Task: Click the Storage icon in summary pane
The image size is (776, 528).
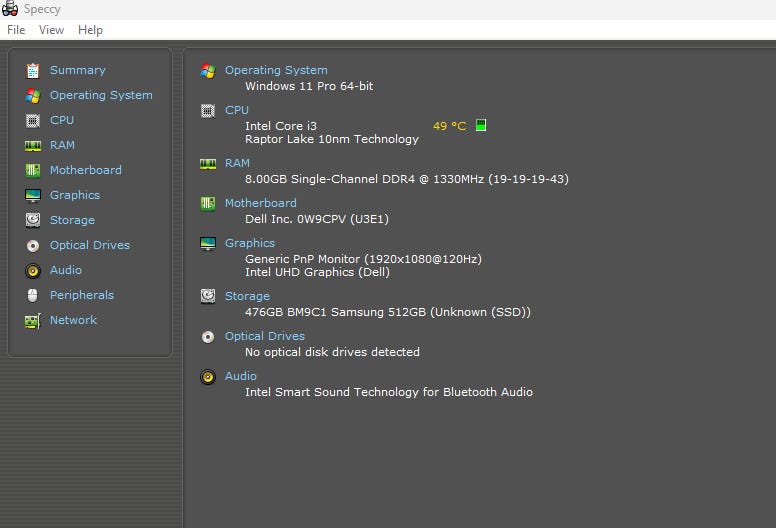Action: [x=208, y=296]
